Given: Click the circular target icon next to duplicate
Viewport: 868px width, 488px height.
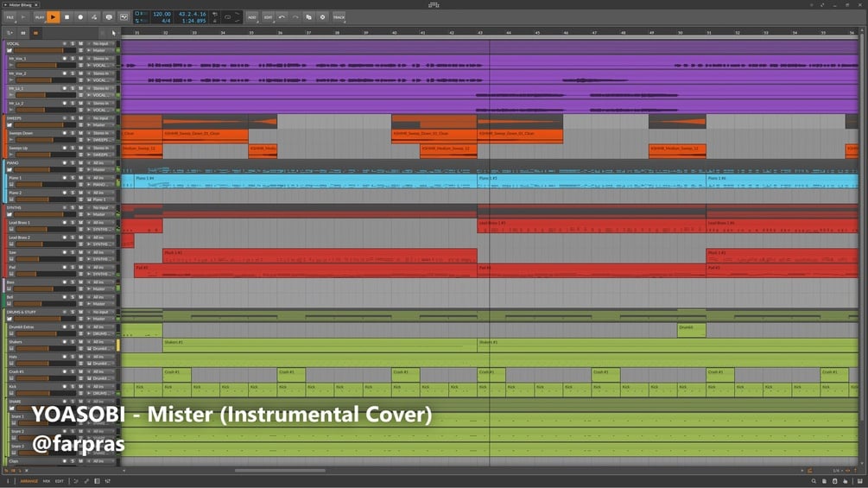Looking at the screenshot, I should click(323, 17).
